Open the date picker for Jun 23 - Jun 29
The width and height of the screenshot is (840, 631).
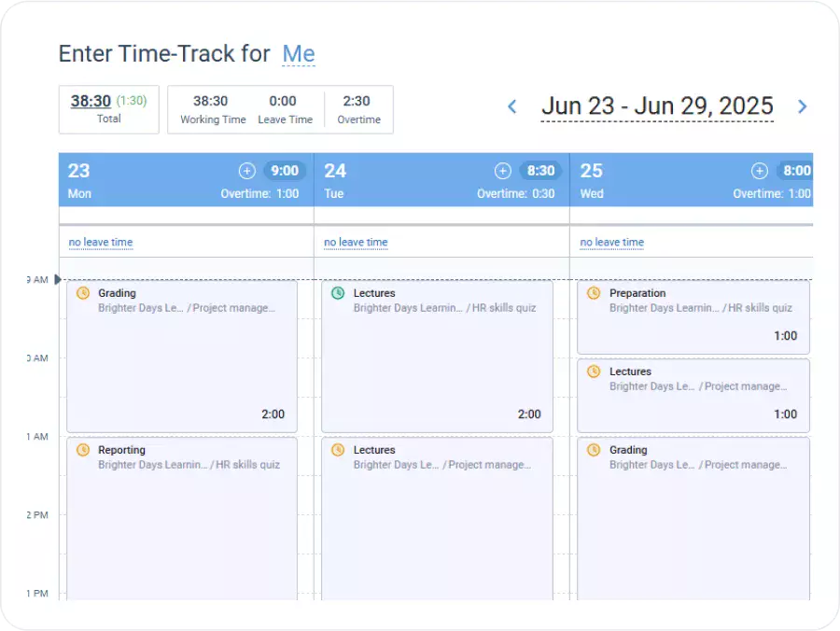coord(658,105)
